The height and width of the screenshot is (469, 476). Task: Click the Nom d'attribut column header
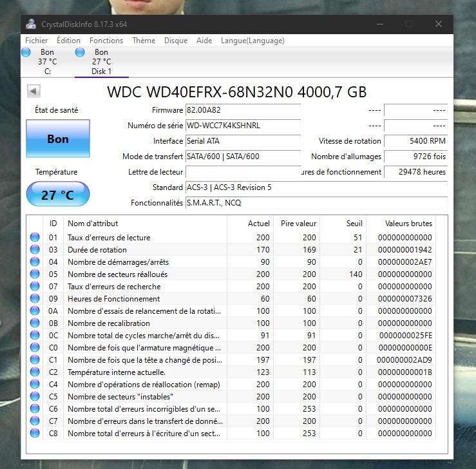point(146,224)
